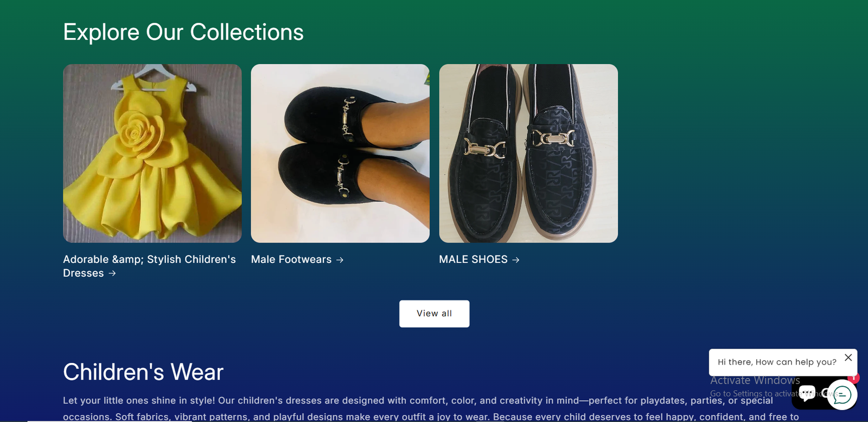Dismiss the 'Hi there' chat greeting popup

[x=848, y=357]
